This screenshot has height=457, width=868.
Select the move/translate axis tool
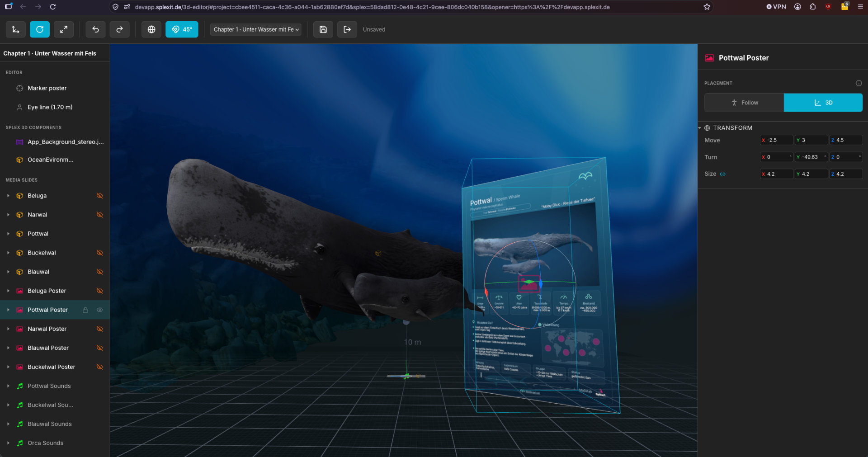(x=15, y=29)
